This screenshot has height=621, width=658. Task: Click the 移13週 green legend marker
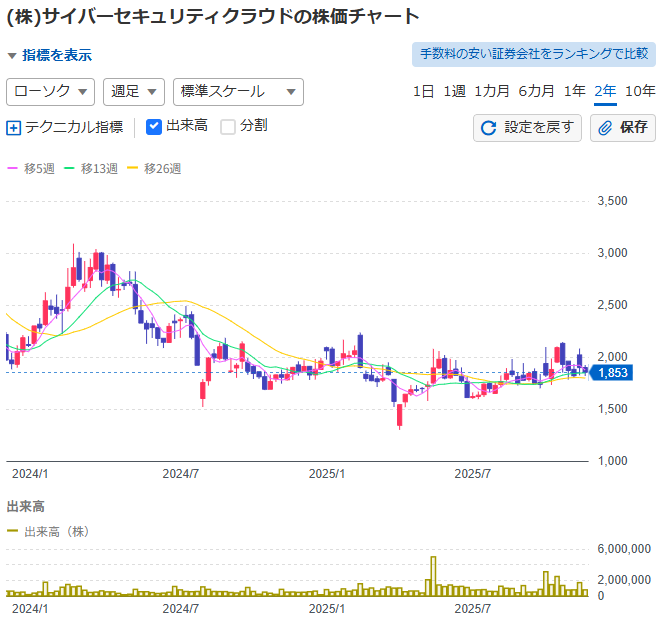tap(69, 169)
